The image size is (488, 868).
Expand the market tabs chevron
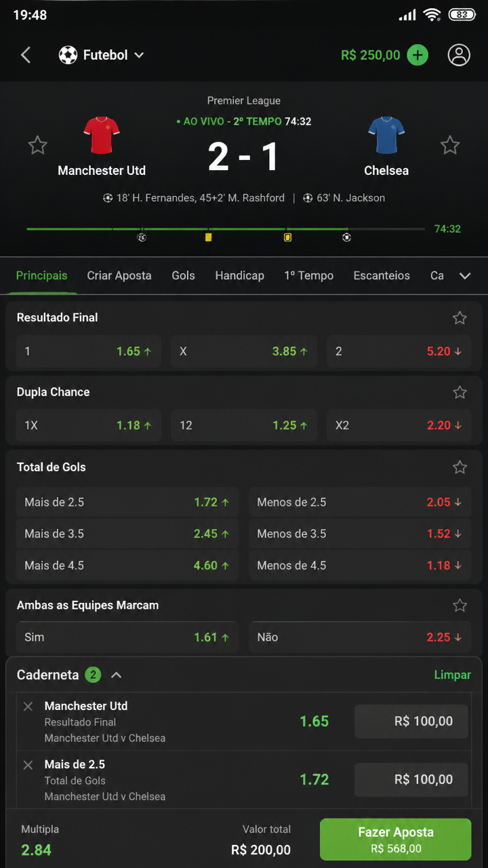point(465,276)
